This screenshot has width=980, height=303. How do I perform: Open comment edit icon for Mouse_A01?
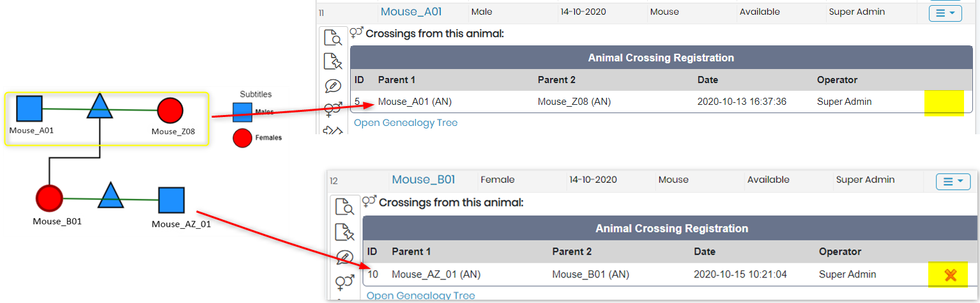click(x=333, y=86)
